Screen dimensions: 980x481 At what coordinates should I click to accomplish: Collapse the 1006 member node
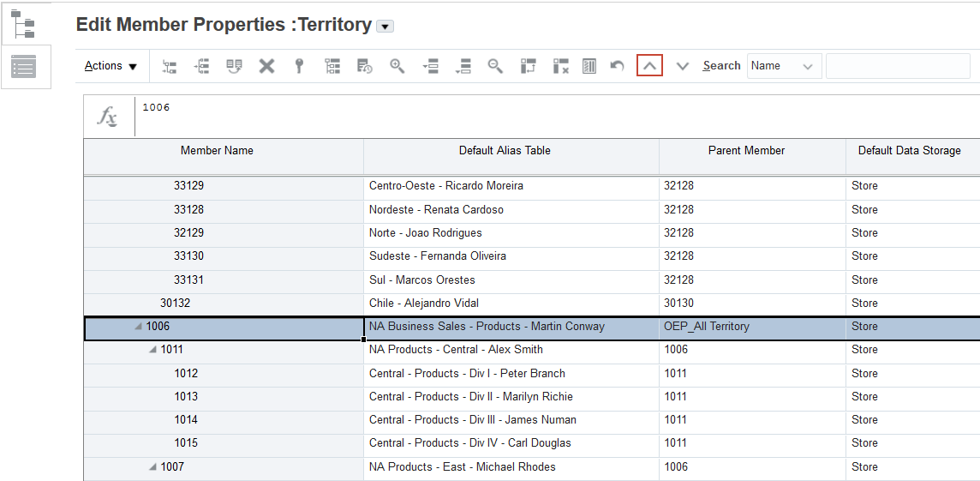(x=138, y=327)
